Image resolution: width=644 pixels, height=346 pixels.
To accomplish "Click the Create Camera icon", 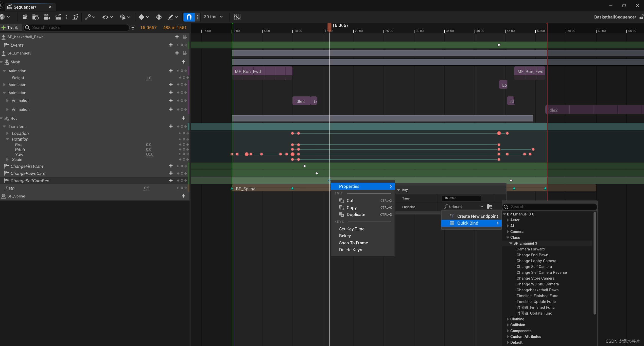I will pos(47,17).
